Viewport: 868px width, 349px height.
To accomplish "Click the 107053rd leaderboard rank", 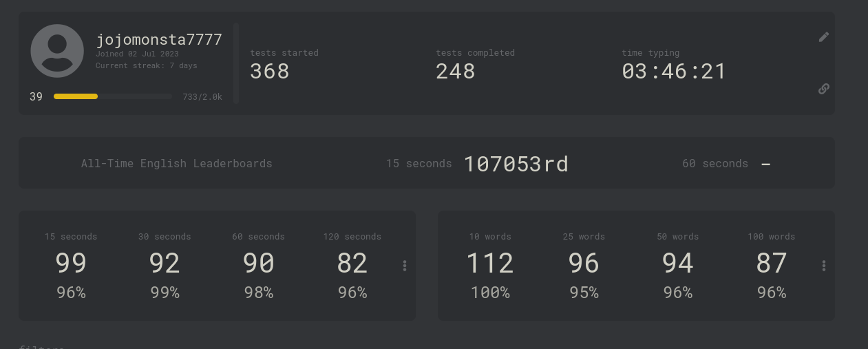I will tap(516, 164).
